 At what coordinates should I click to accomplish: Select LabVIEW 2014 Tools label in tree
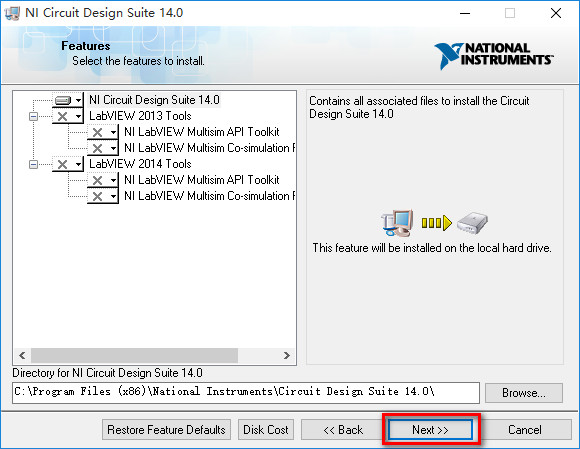click(x=140, y=164)
